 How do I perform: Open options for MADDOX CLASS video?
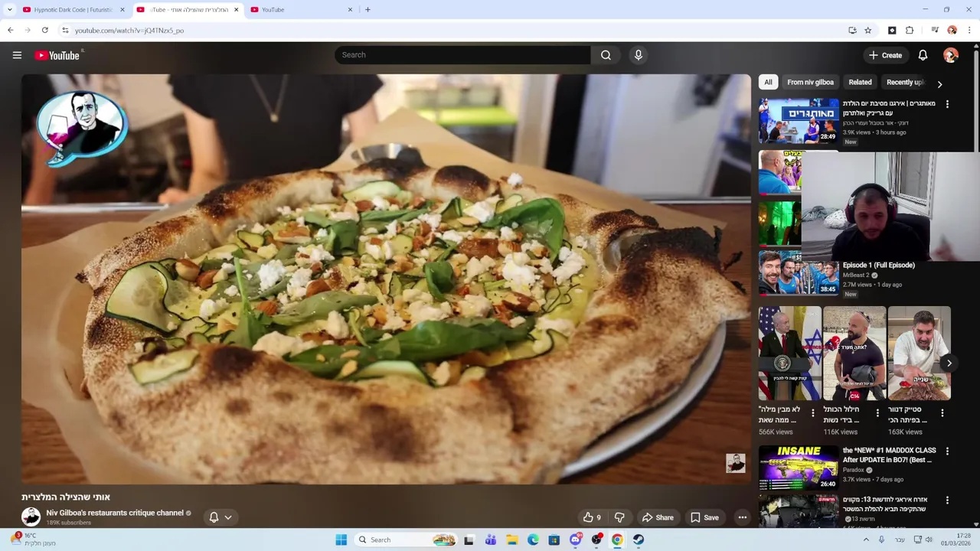coord(947,452)
